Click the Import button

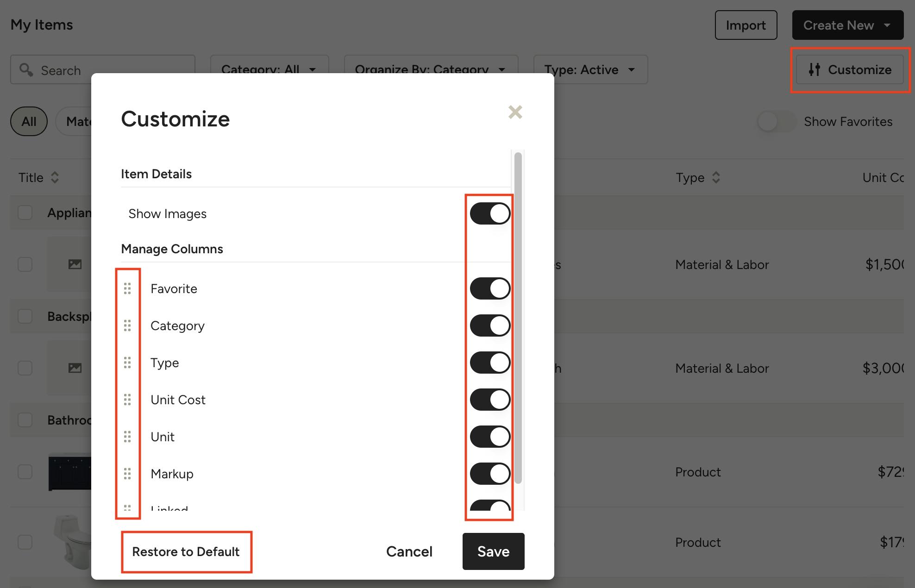[746, 25]
